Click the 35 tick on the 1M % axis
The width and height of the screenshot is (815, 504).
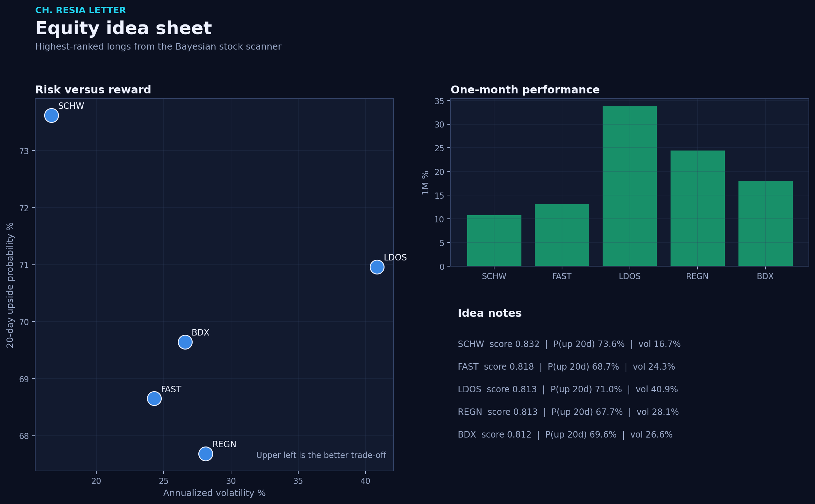click(439, 101)
